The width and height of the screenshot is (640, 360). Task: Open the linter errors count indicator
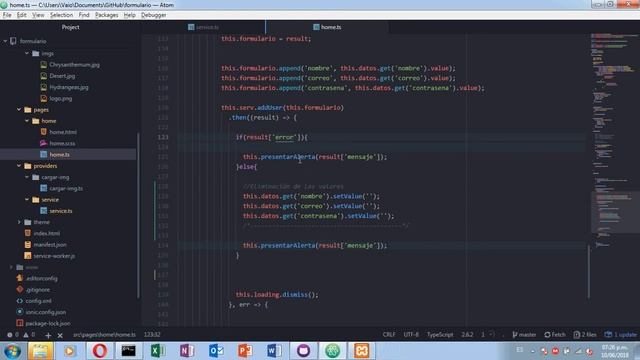[13, 335]
